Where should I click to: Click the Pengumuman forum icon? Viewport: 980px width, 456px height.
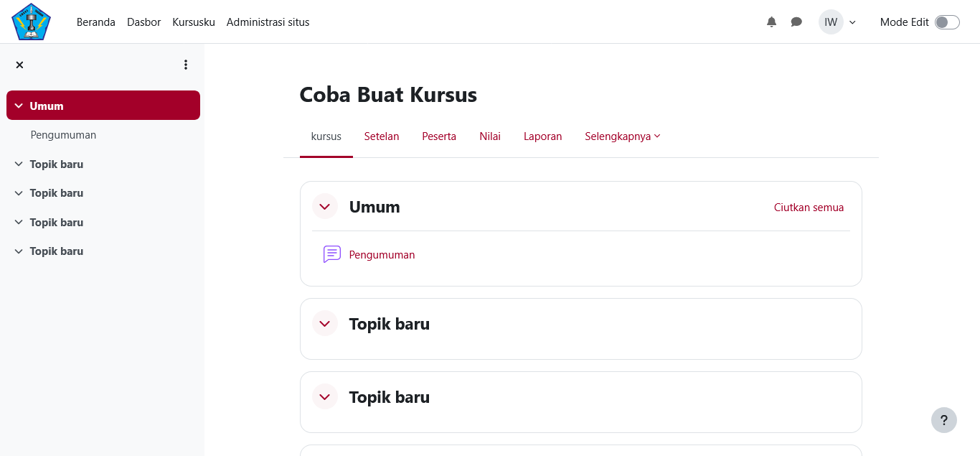pos(331,254)
